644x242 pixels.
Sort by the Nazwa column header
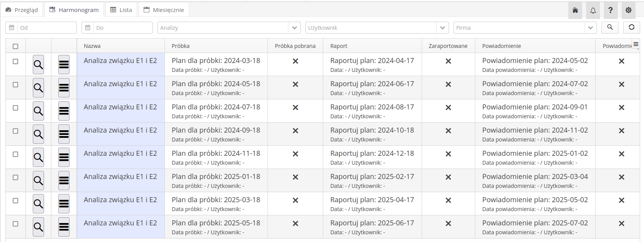coord(92,46)
